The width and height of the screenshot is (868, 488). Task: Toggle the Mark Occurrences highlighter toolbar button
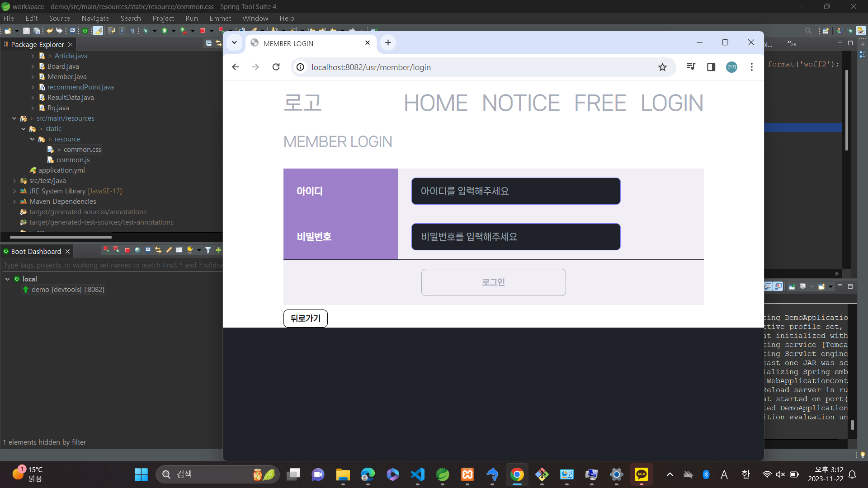coord(98,31)
